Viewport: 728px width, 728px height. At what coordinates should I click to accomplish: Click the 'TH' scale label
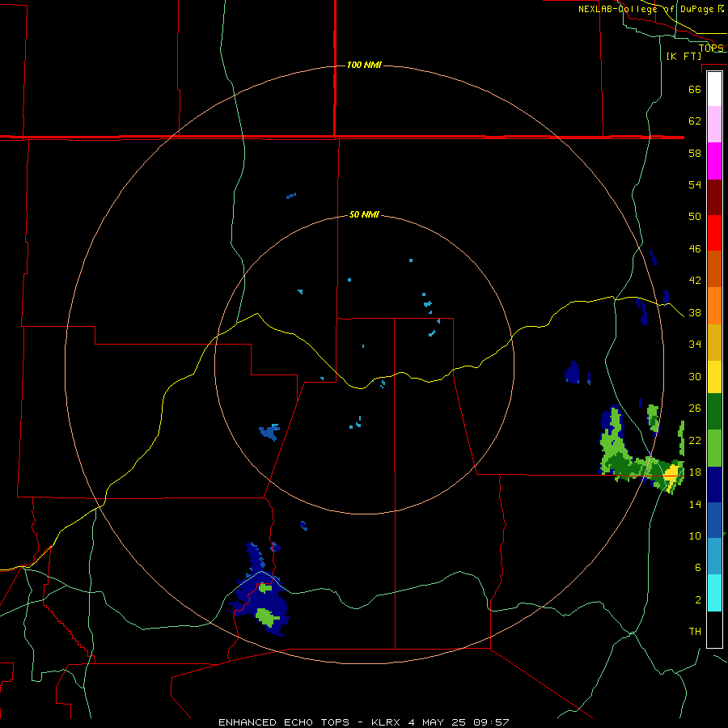695,632
